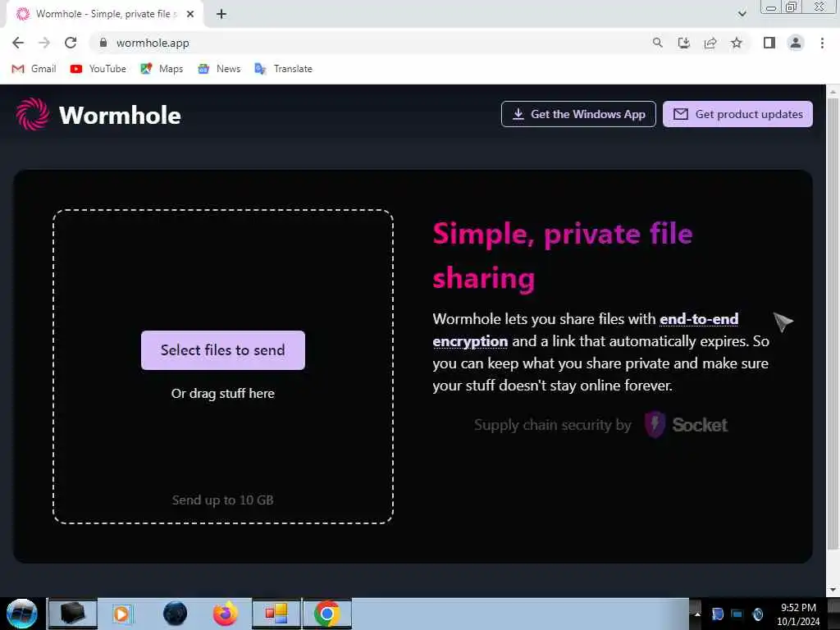Open the YouTube bookmark

98,69
